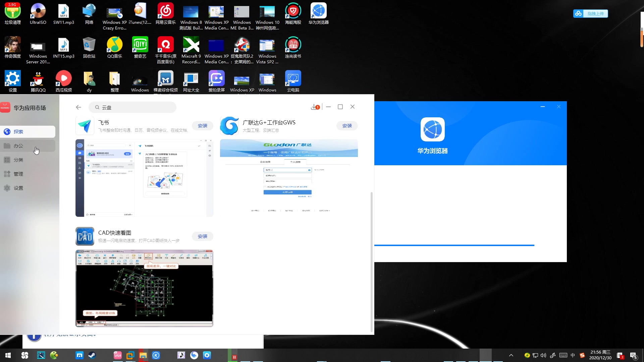Open the 西瓜视频 desktop icon
This screenshot has height=362, width=644.
64,81
